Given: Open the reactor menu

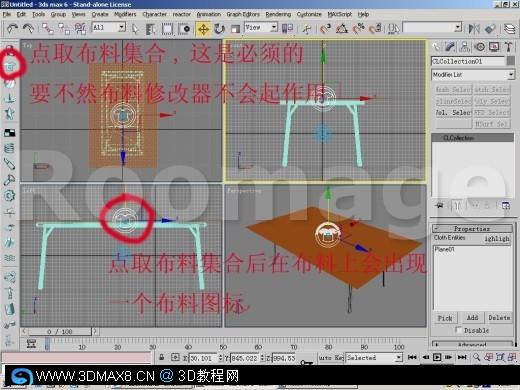Looking at the screenshot, I should click(x=181, y=14).
